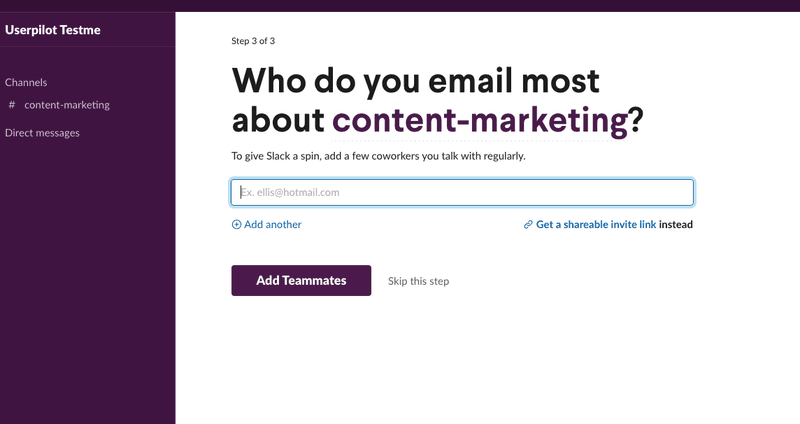
Task: Click the chain icon before shareable invite link
Action: click(x=528, y=225)
